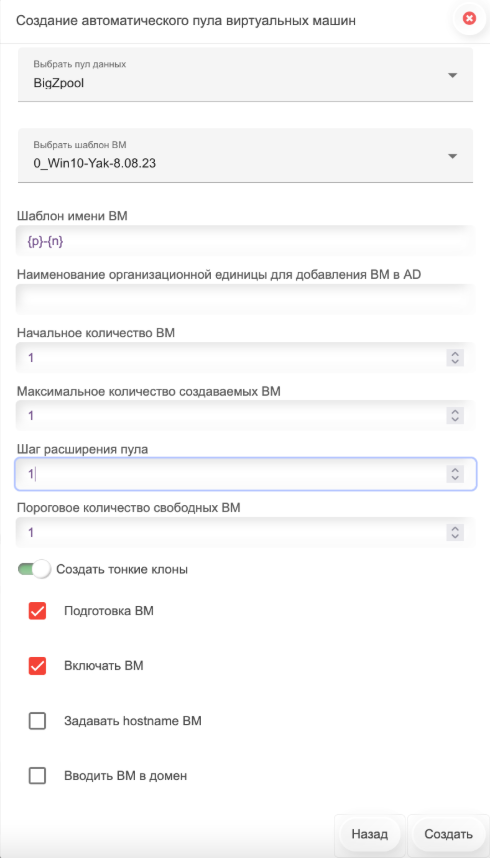490x858 pixels.
Task: Decrease the initial VM count stepper
Action: (x=455, y=362)
